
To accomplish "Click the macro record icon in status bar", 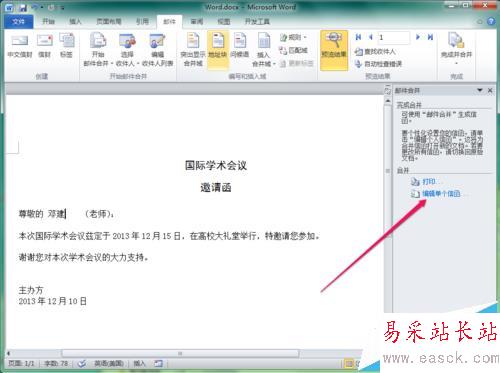I will pyautogui.click(x=158, y=363).
